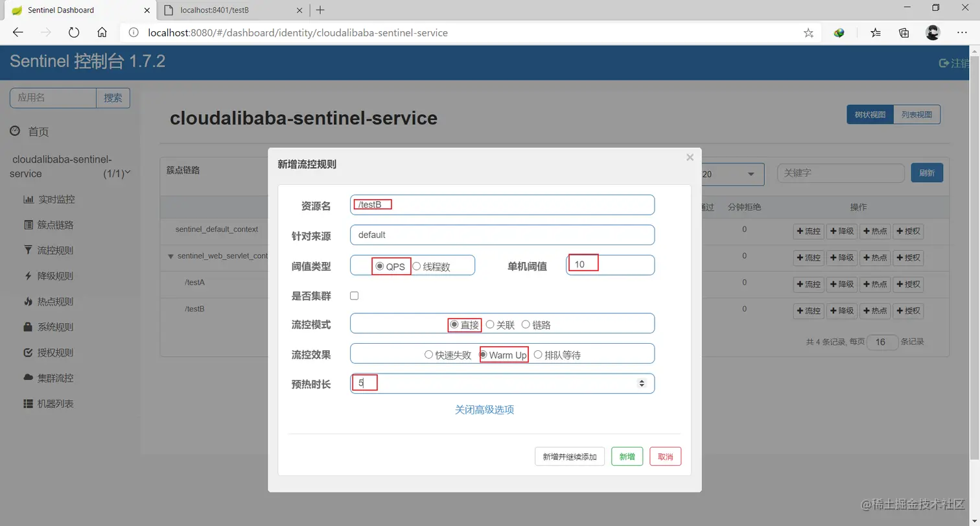Click the user profile avatar
Screen dimensions: 980x526
tap(933, 32)
